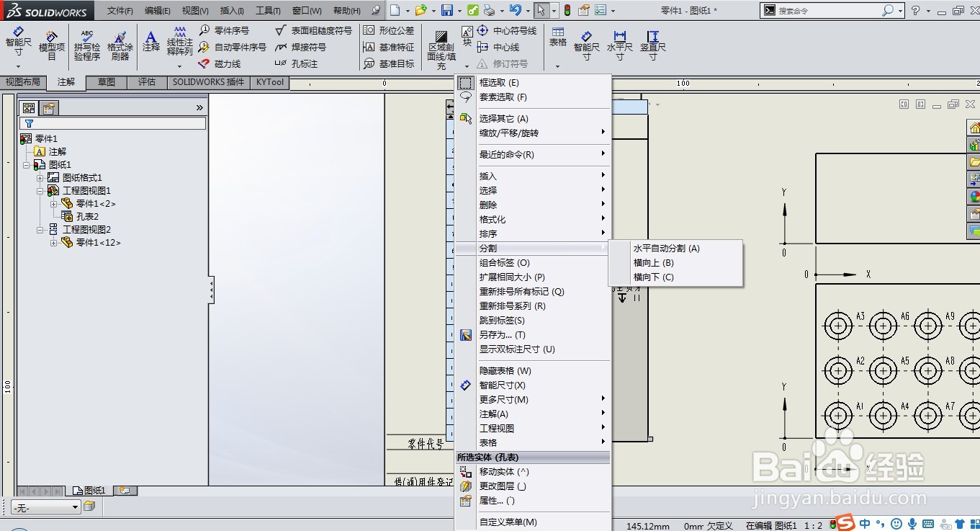Open the Linear Note Pattern dropdown arrow
The width and height of the screenshot is (980, 531).
180,66
